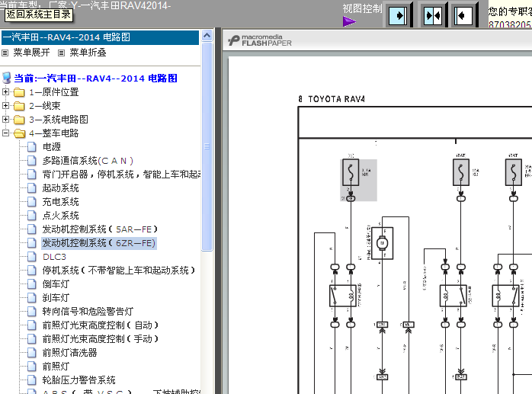532x394 pixels.
Task: Open the 电源 circuit page
Action: pos(52,147)
